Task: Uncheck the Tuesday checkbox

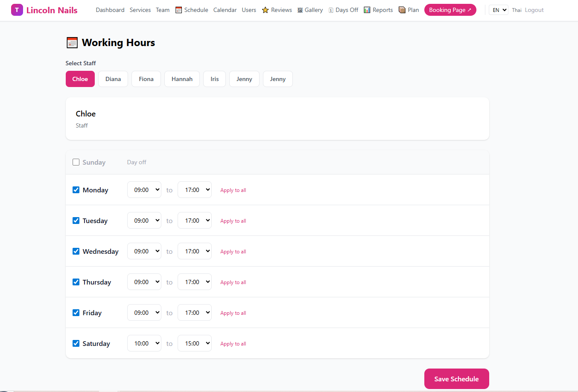Action: coord(76,221)
